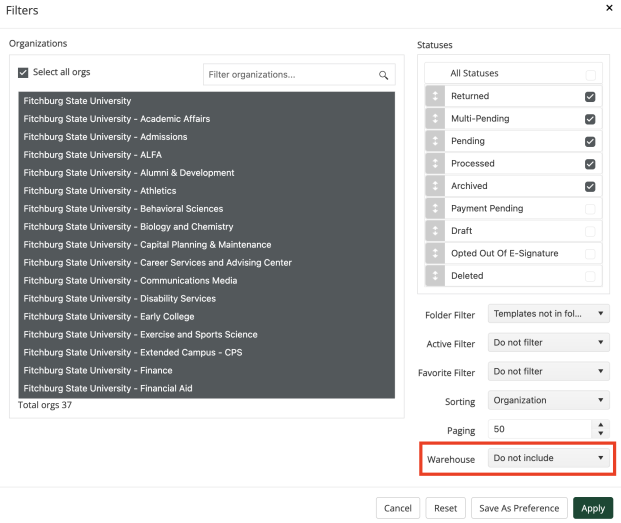Increase Paging value with up arrow
621x523 pixels.
click(x=601, y=425)
